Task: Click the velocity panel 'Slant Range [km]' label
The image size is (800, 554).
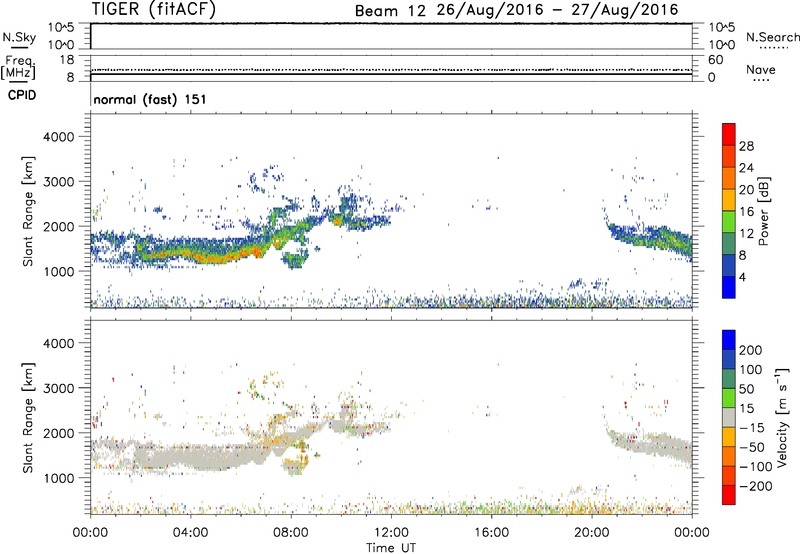Action: pos(28,418)
